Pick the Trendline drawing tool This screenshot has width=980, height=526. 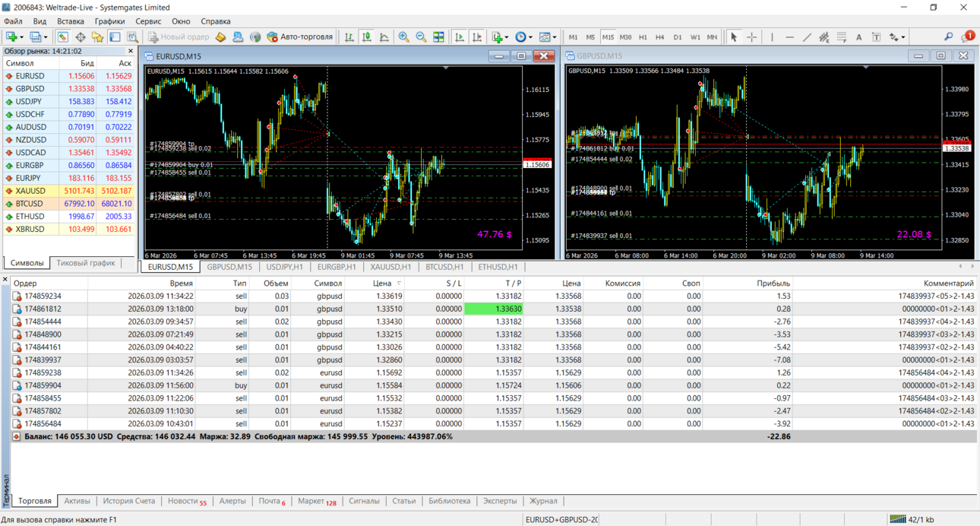click(807, 36)
